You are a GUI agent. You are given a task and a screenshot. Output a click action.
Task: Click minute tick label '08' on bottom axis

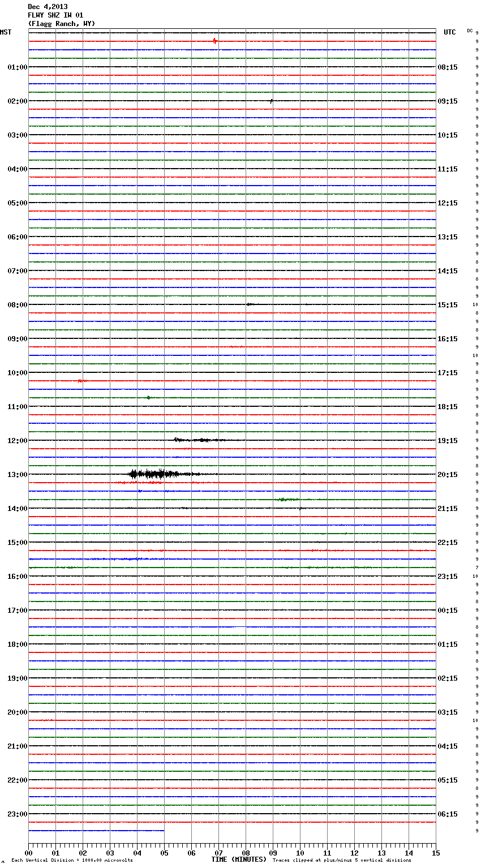(x=246, y=853)
